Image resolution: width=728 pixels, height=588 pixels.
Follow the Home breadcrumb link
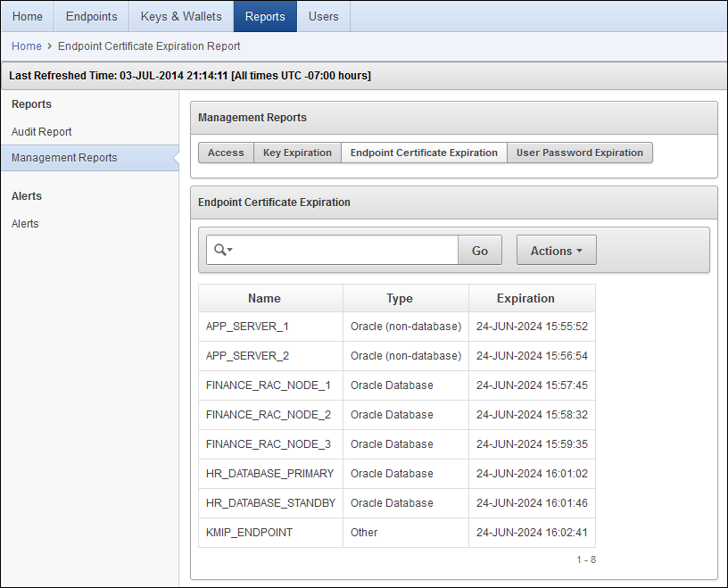[x=27, y=46]
